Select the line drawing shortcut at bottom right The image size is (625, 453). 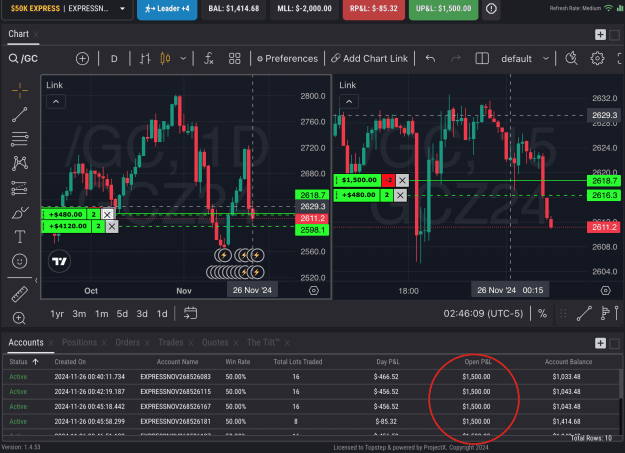coord(584,313)
